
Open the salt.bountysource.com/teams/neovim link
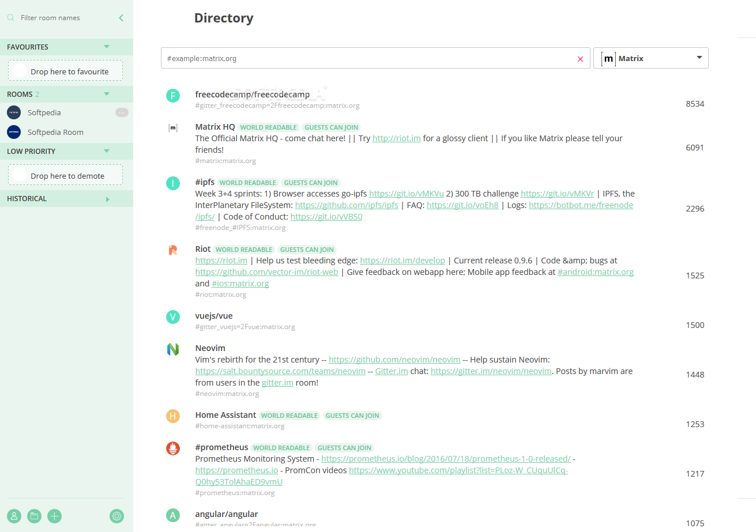tap(280, 371)
